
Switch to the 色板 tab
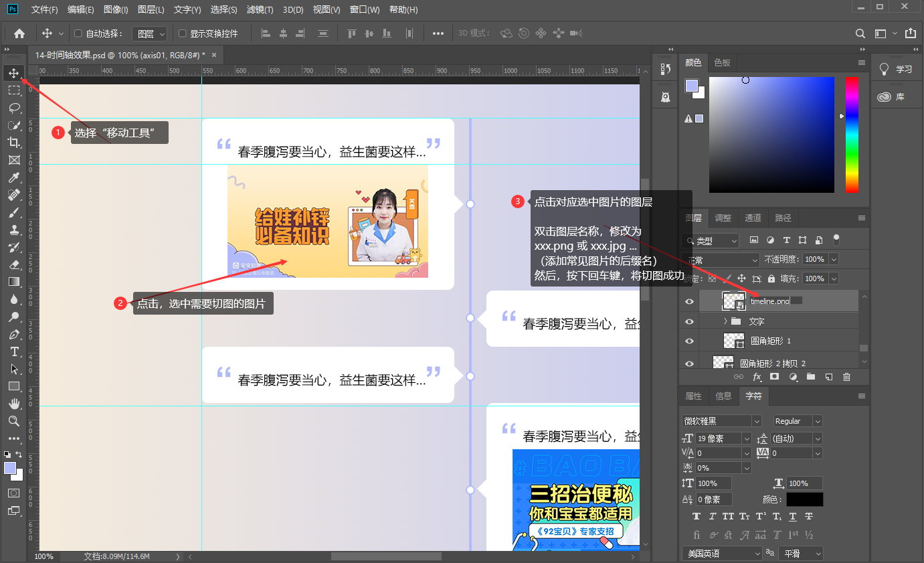[723, 62]
